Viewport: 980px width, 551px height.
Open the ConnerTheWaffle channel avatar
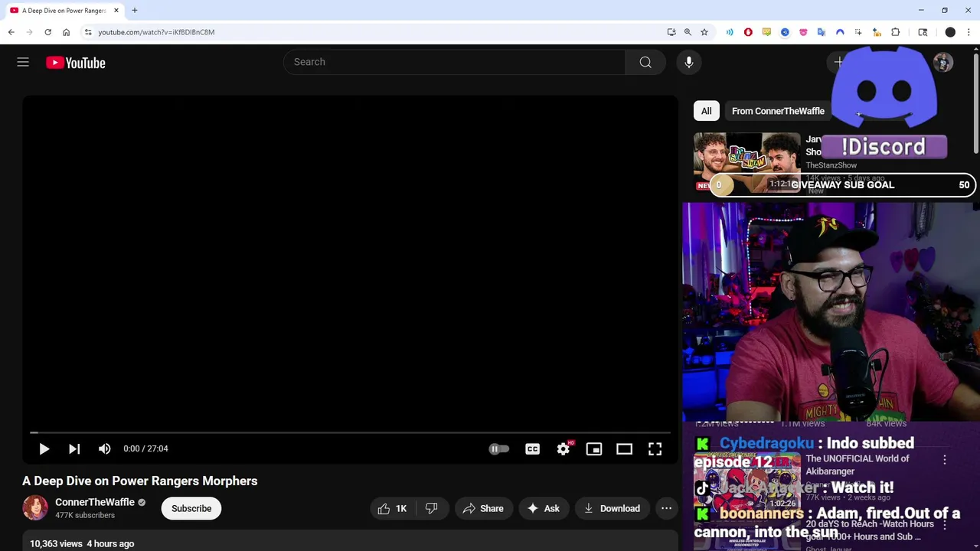pyautogui.click(x=35, y=508)
